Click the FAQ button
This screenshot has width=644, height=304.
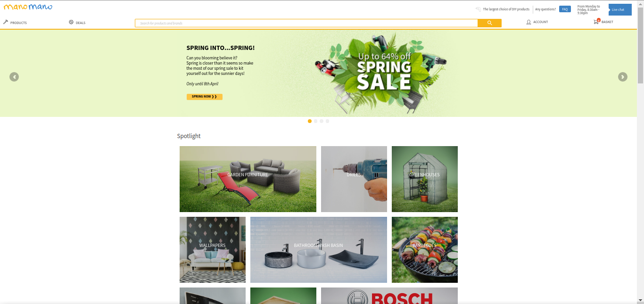click(565, 9)
